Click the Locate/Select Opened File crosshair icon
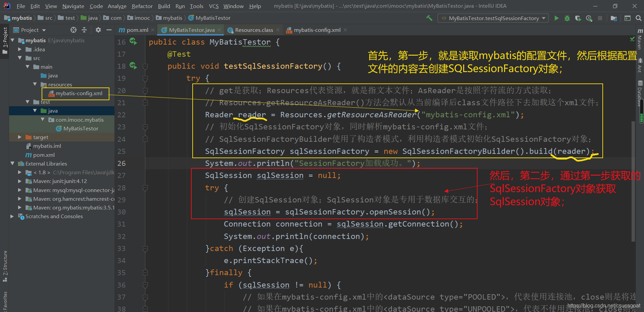The width and height of the screenshot is (644, 312). [x=73, y=30]
